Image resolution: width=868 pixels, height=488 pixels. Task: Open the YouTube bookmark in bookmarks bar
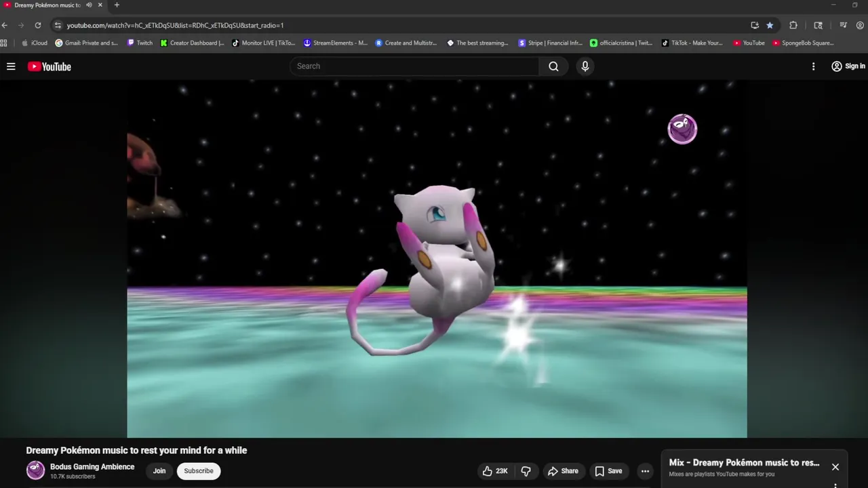tap(749, 43)
